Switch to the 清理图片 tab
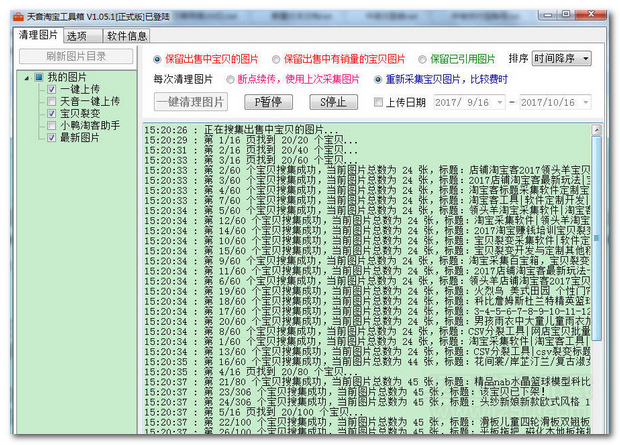Viewport: 620px width, 445px height. [x=38, y=35]
